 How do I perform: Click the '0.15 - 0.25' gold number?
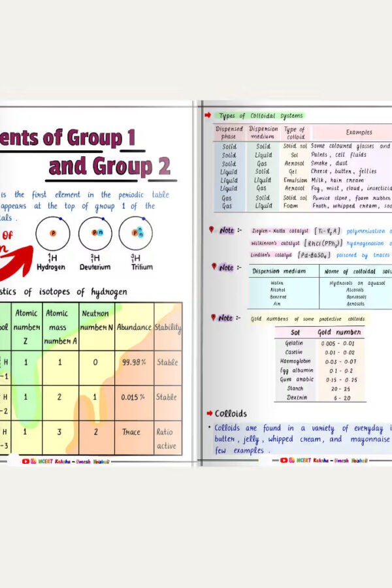[341, 380]
